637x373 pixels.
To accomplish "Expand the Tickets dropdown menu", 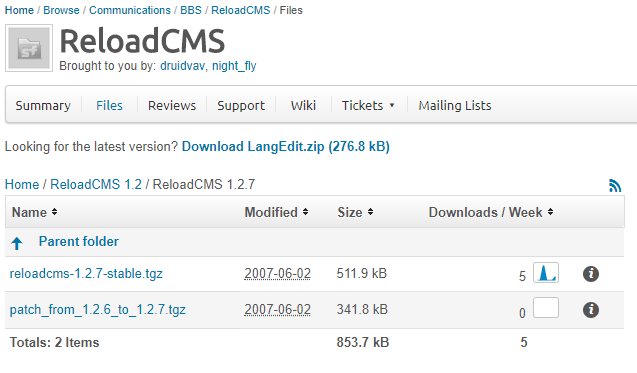I will (x=368, y=106).
